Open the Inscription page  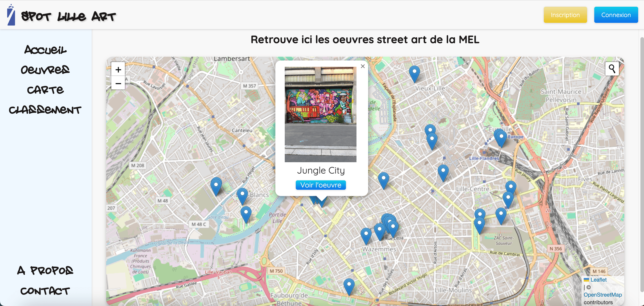[x=565, y=15]
